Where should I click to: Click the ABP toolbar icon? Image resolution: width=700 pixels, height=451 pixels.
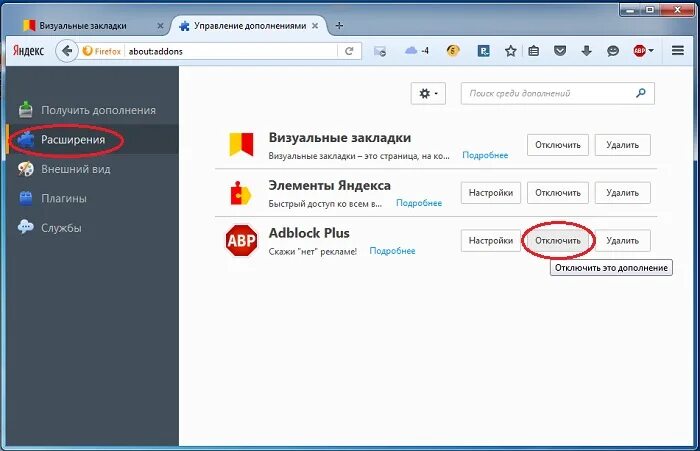pyautogui.click(x=639, y=51)
